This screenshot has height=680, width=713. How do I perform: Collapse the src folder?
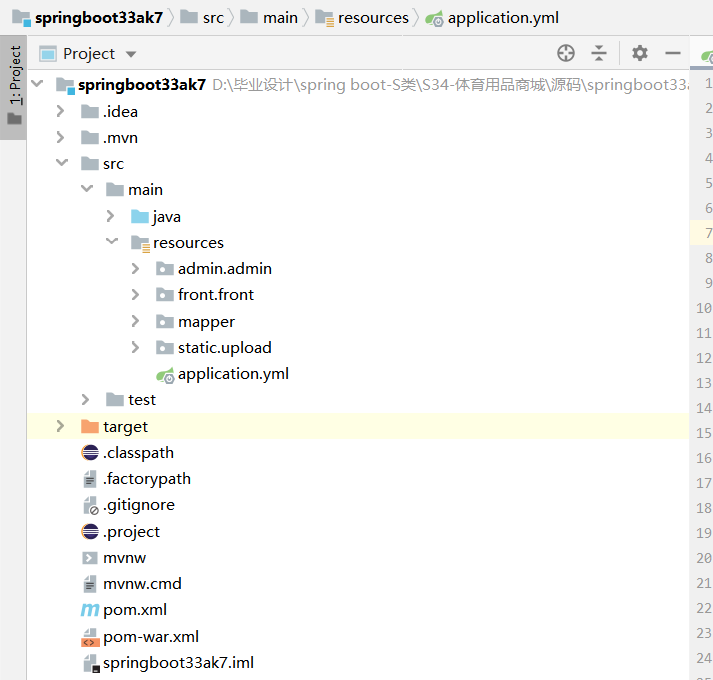tap(61, 163)
